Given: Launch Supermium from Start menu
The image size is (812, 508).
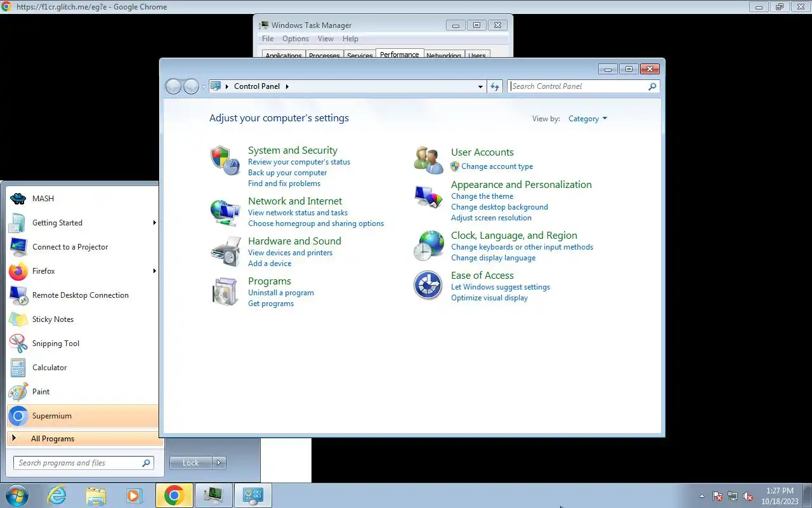Looking at the screenshot, I should click(82, 416).
